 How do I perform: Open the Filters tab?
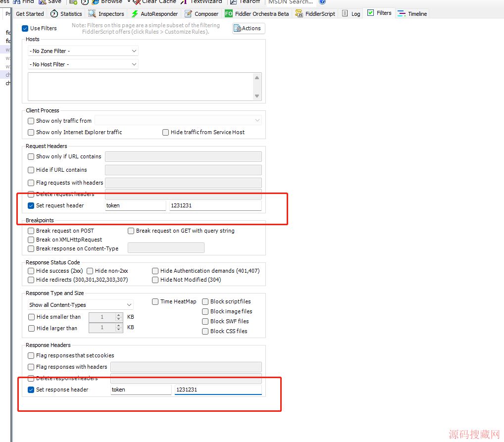pyautogui.click(x=379, y=13)
